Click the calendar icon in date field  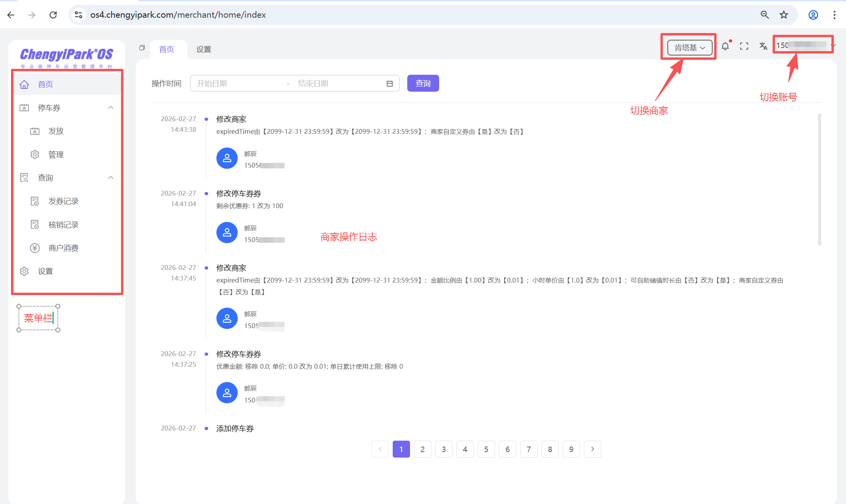[x=390, y=83]
